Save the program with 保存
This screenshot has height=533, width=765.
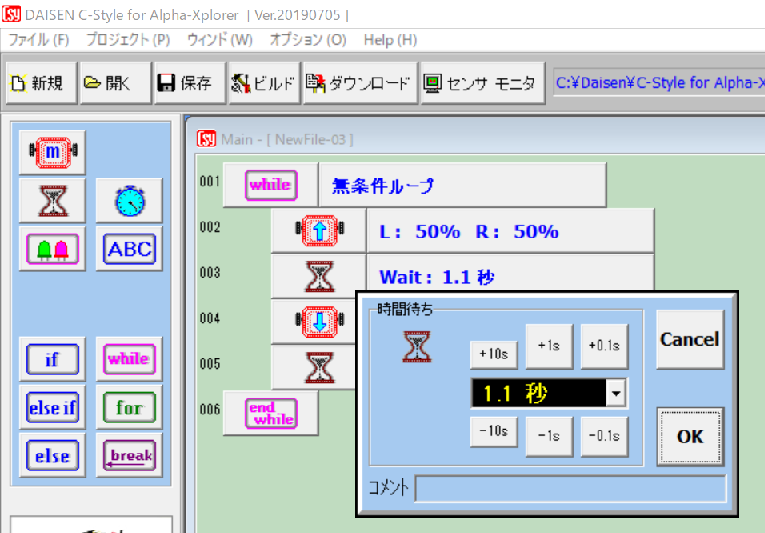click(x=190, y=83)
